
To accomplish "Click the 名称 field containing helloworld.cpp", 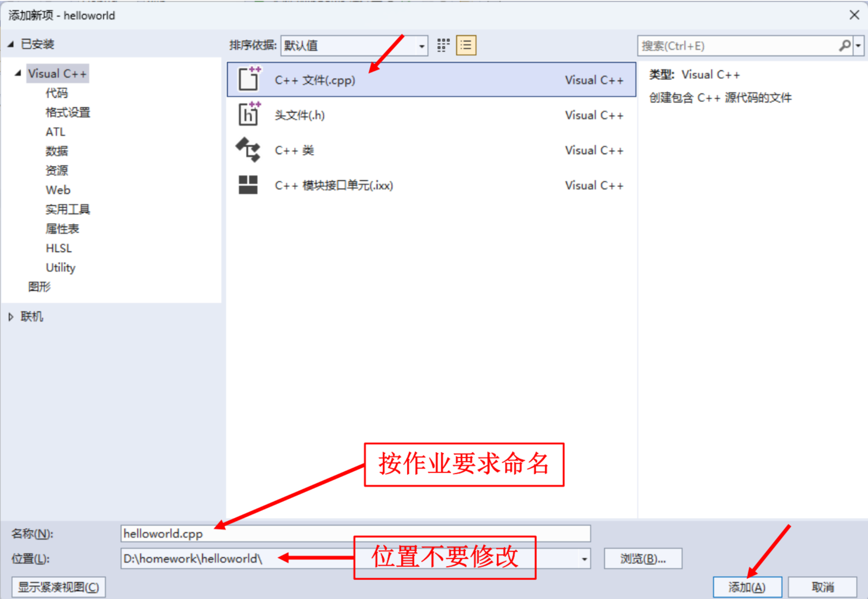I will coord(355,533).
